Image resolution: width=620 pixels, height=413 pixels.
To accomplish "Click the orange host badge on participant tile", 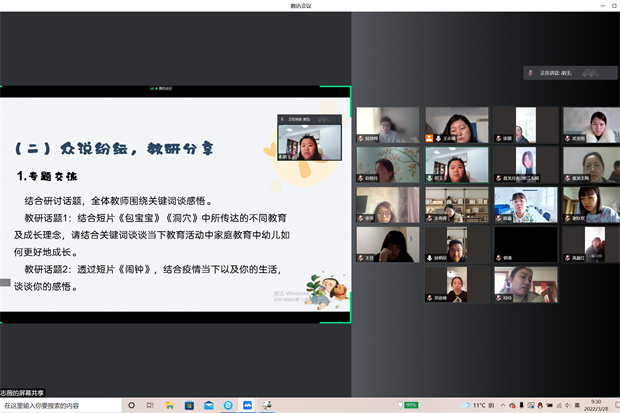I will coord(429,138).
